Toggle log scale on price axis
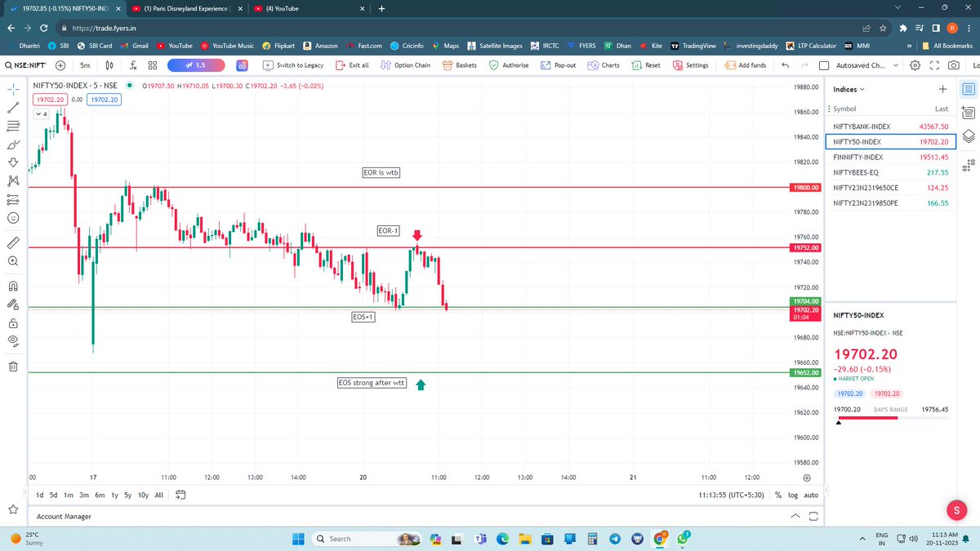 pos(793,495)
